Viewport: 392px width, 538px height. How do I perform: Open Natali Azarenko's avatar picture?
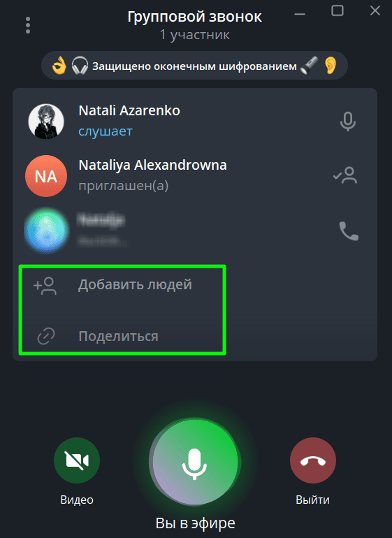[x=46, y=122]
